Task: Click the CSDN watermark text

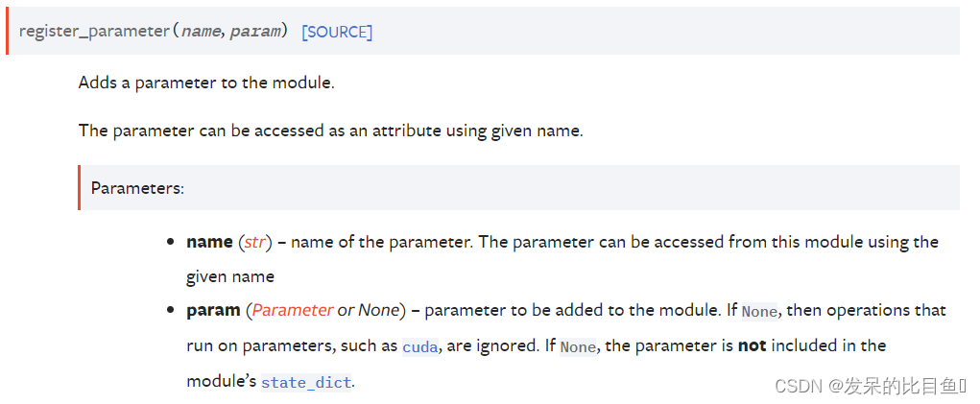Action: tap(870, 387)
